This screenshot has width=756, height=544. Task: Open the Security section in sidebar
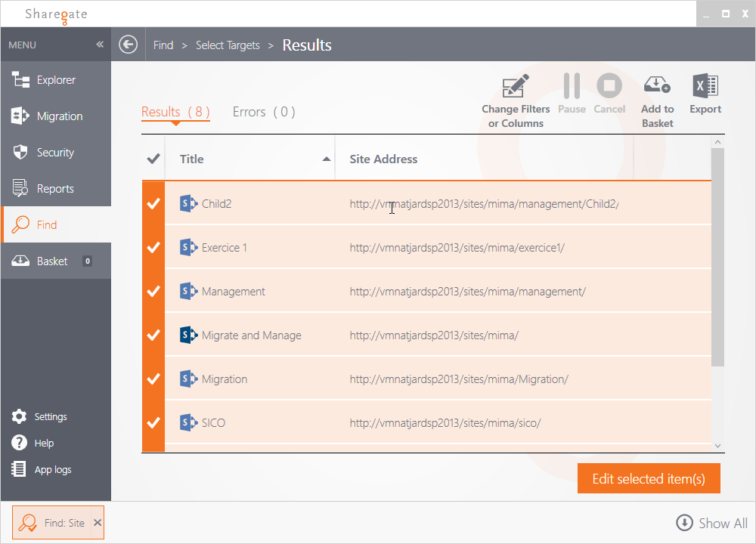pyautogui.click(x=56, y=153)
